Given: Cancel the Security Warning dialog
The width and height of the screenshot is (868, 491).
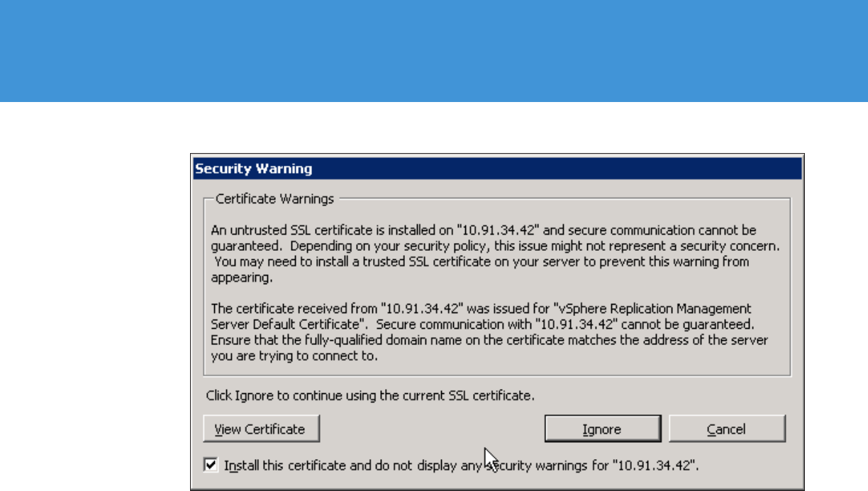Looking at the screenshot, I should (726, 429).
